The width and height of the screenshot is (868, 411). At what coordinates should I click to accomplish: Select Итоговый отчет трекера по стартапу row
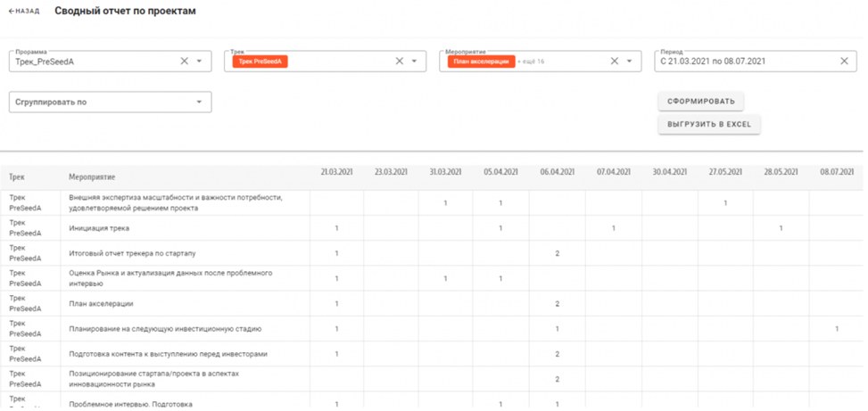(x=434, y=253)
